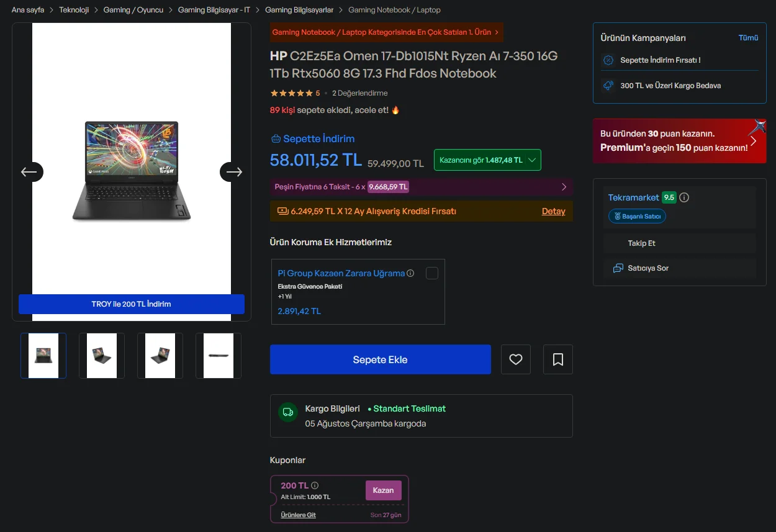Click the Başarılı Satıcı badge

(x=637, y=216)
